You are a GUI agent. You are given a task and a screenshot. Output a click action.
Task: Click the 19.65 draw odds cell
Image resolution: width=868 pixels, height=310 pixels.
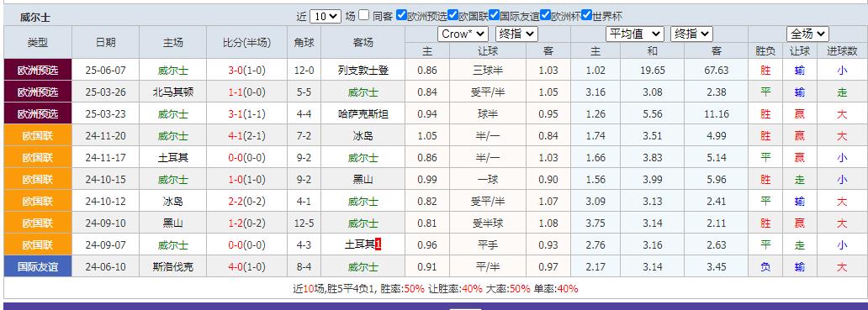pyautogui.click(x=652, y=71)
